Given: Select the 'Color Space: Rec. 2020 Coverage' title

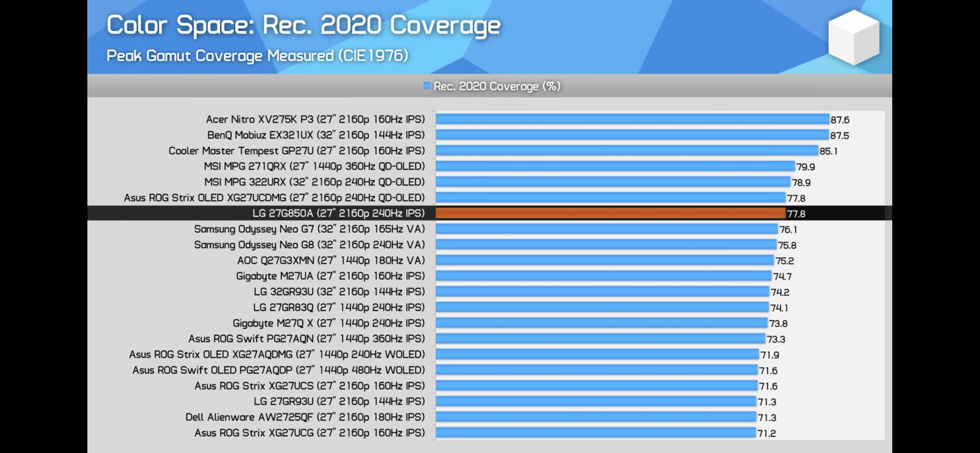Looking at the screenshot, I should coord(303,25).
